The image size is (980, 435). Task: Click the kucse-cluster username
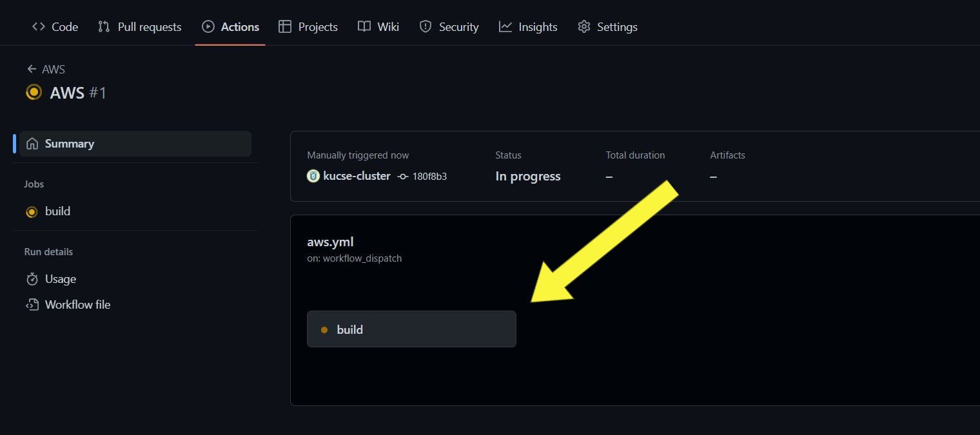357,176
